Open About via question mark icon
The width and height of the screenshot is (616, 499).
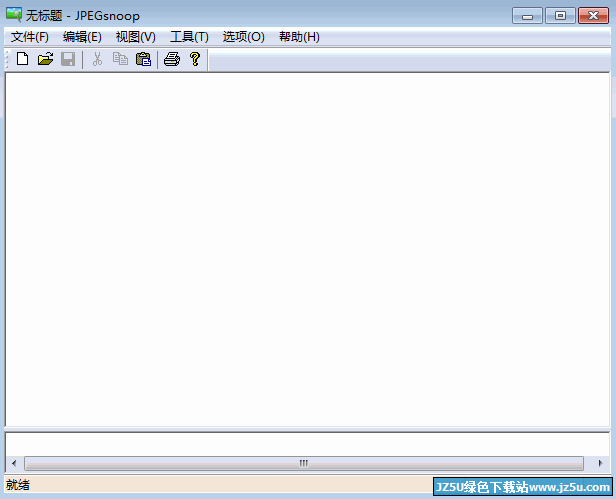[195, 59]
